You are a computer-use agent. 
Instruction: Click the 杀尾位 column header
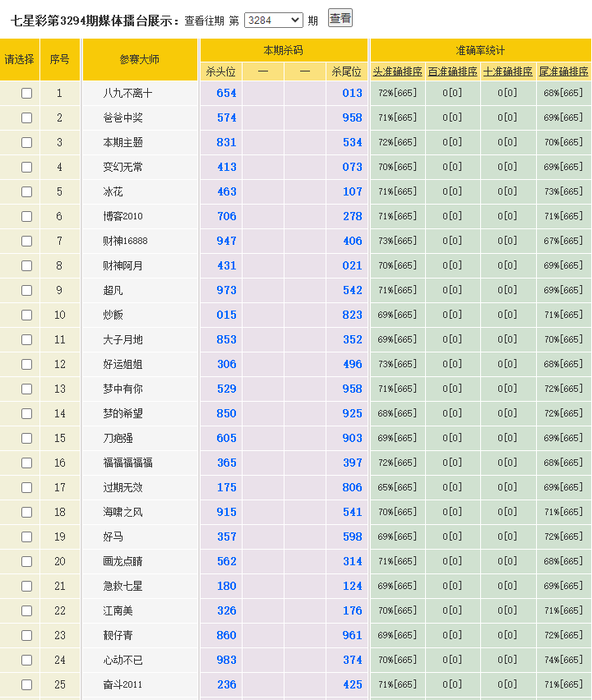click(x=346, y=72)
